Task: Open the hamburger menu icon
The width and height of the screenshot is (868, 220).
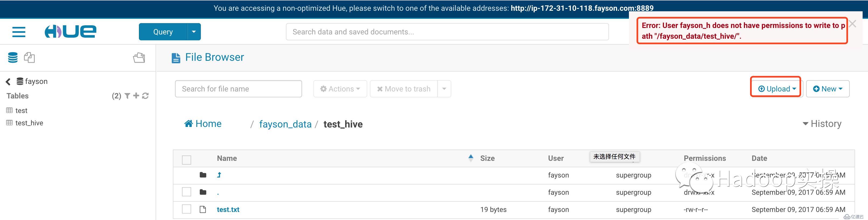Action: pos(19,32)
